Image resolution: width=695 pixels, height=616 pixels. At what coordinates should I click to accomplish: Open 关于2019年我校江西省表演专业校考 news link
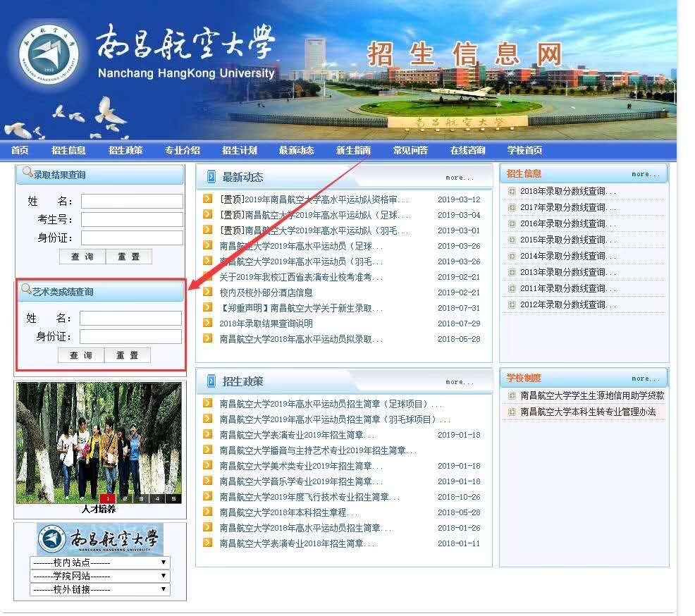tap(301, 277)
